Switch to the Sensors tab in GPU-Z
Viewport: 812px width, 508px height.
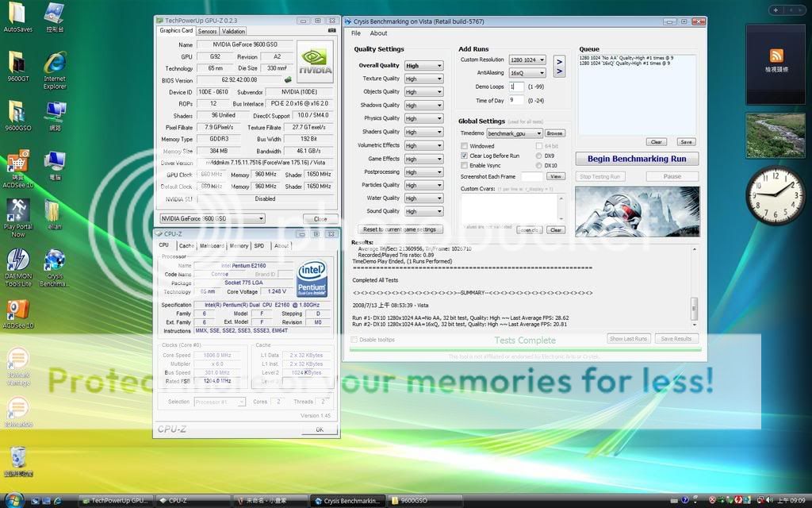(207, 31)
